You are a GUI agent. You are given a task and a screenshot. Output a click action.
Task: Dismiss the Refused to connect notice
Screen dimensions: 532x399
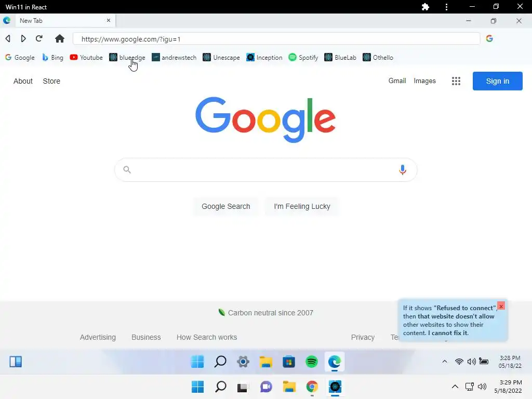pos(501,306)
